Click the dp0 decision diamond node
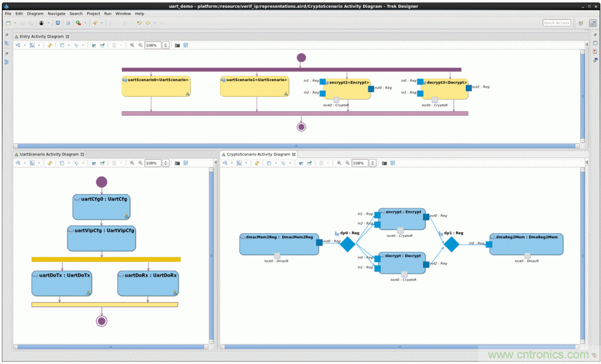Viewport: 601px width, 364px height. pos(347,244)
